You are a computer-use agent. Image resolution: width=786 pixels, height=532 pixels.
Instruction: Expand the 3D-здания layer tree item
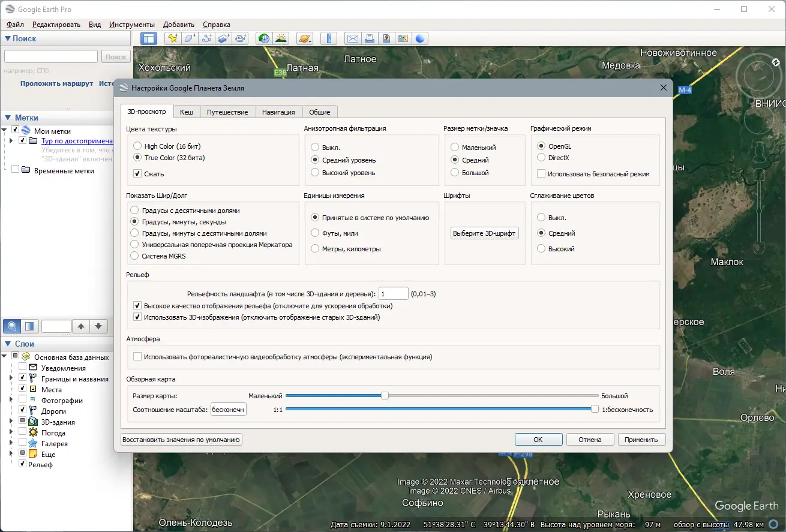point(11,422)
